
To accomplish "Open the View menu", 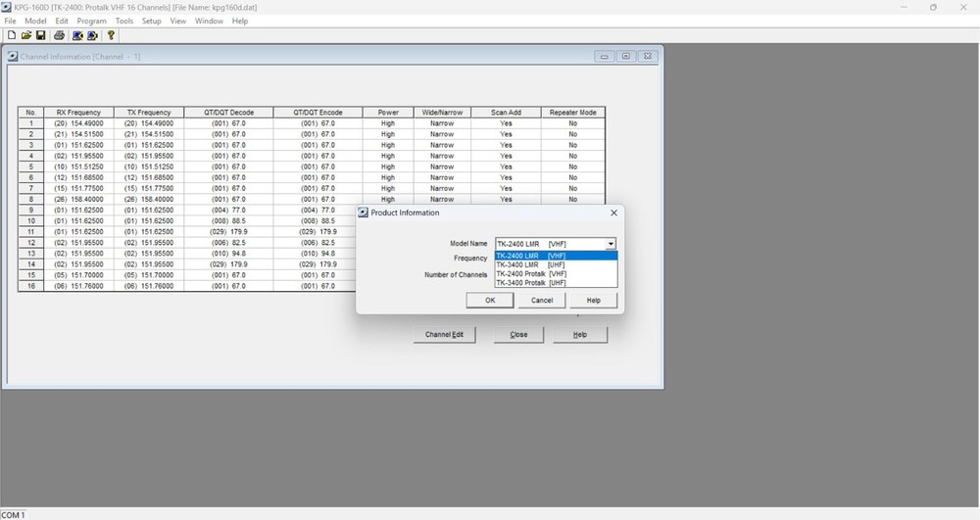I will point(178,21).
